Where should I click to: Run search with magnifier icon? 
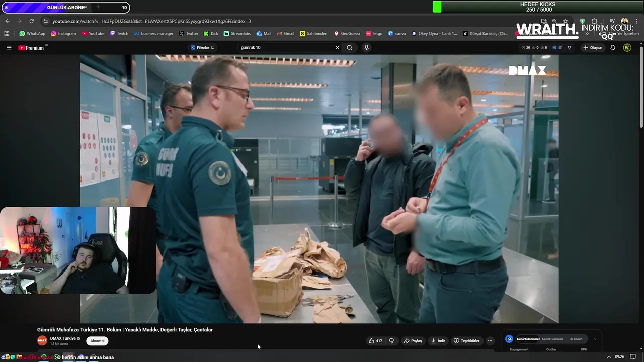coord(349,48)
